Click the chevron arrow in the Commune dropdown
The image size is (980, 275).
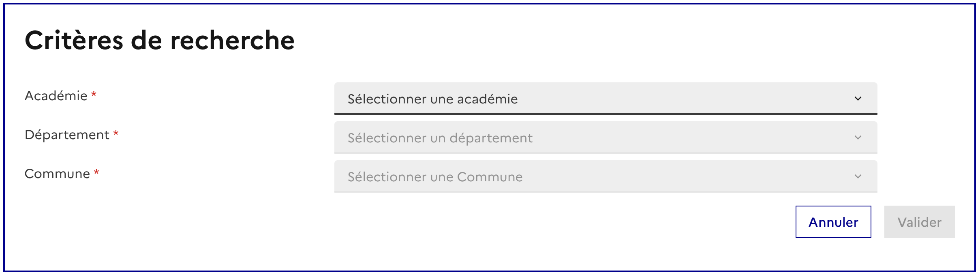click(858, 176)
